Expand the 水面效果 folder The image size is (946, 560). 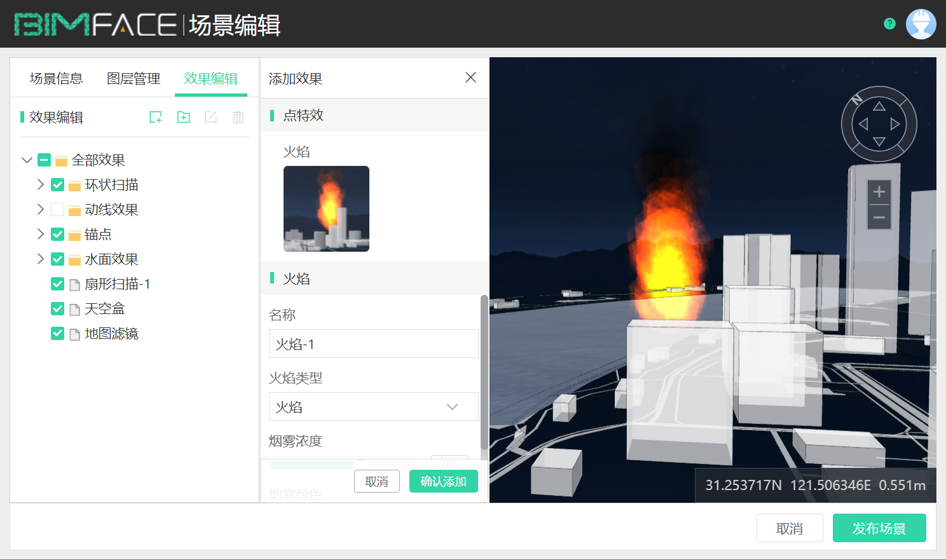pos(40,259)
